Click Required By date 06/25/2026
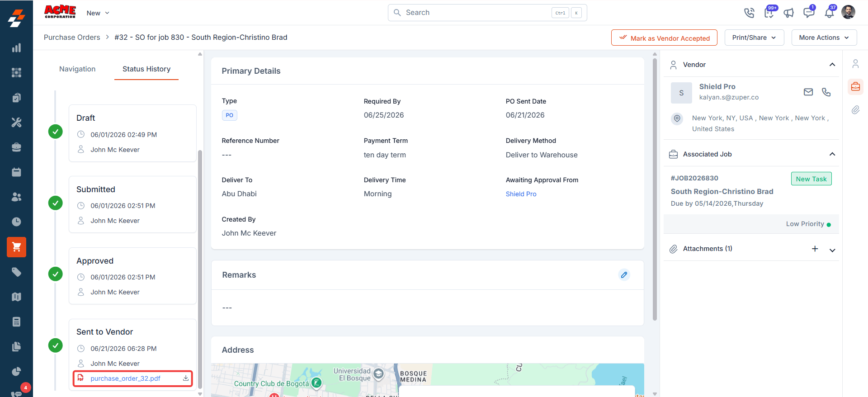 pos(384,115)
